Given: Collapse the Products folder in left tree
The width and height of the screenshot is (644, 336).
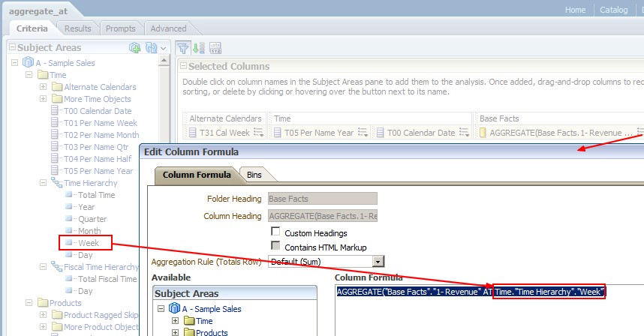Looking at the screenshot, I should tap(29, 302).
